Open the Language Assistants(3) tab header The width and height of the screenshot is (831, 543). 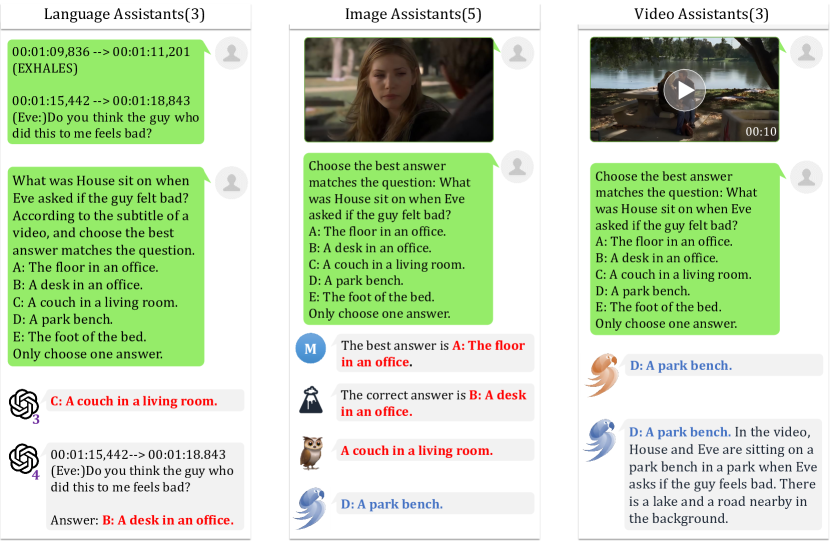125,14
